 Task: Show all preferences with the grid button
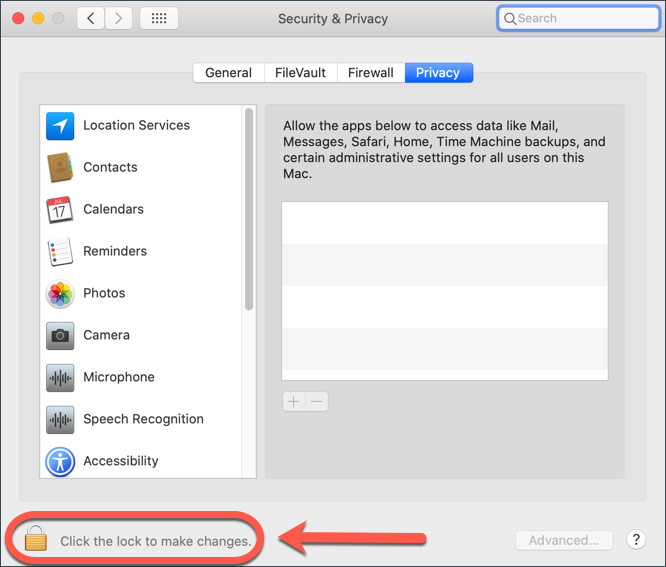(159, 18)
